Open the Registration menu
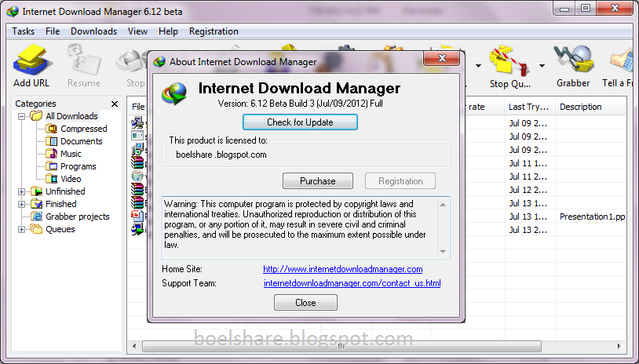Screen dimensions: 639x364 coord(214,31)
